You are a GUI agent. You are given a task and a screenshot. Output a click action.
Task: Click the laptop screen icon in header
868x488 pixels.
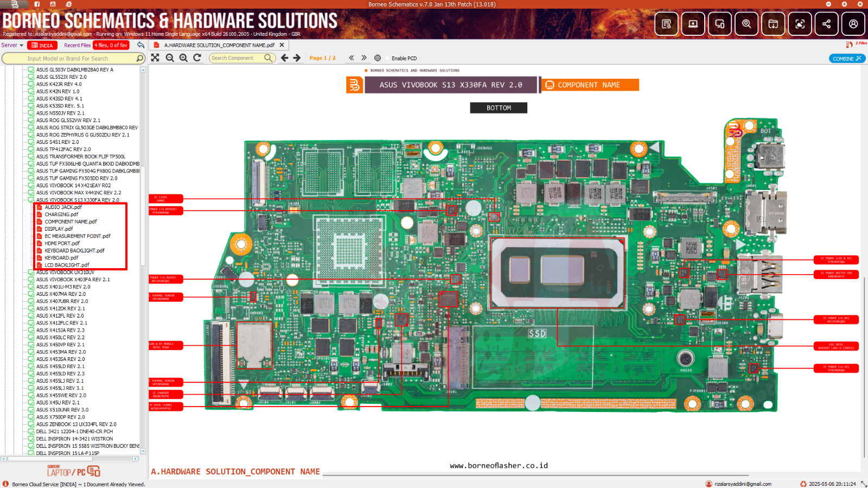(693, 24)
